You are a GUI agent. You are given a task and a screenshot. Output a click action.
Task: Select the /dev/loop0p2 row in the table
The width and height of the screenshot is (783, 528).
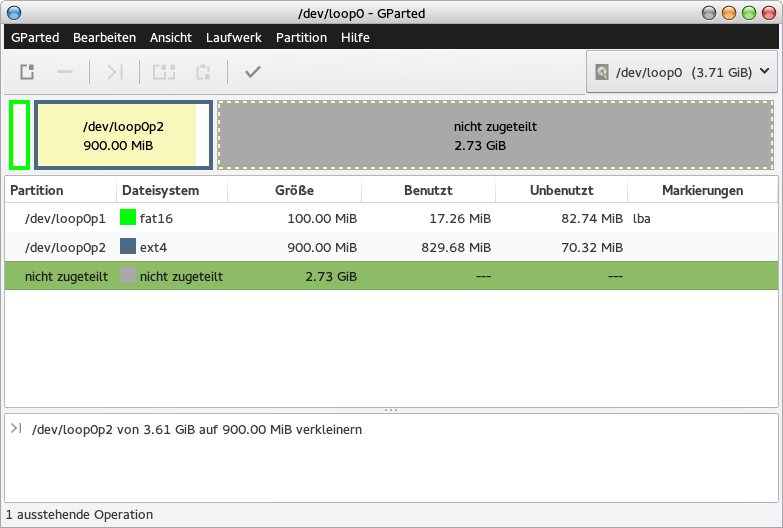coord(392,247)
